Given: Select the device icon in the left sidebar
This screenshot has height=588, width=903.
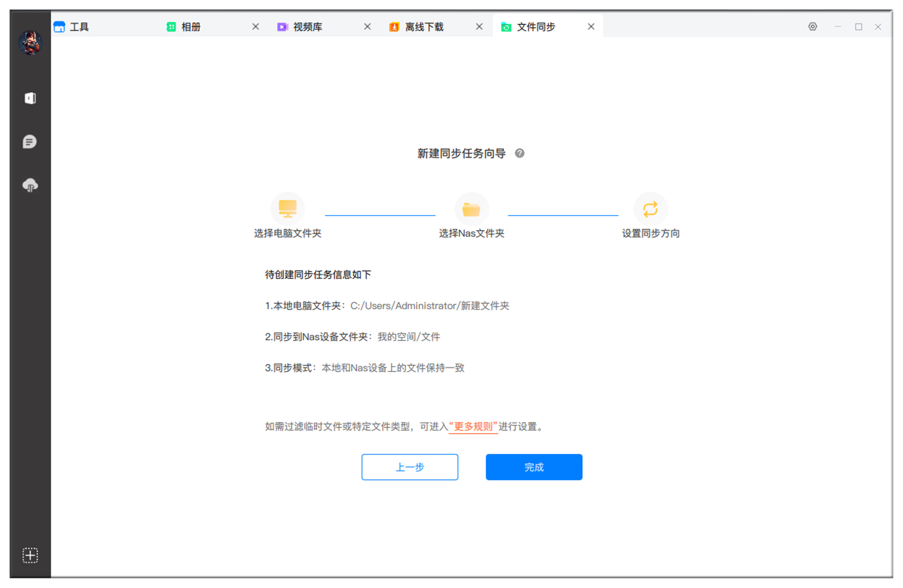Looking at the screenshot, I should tap(30, 98).
